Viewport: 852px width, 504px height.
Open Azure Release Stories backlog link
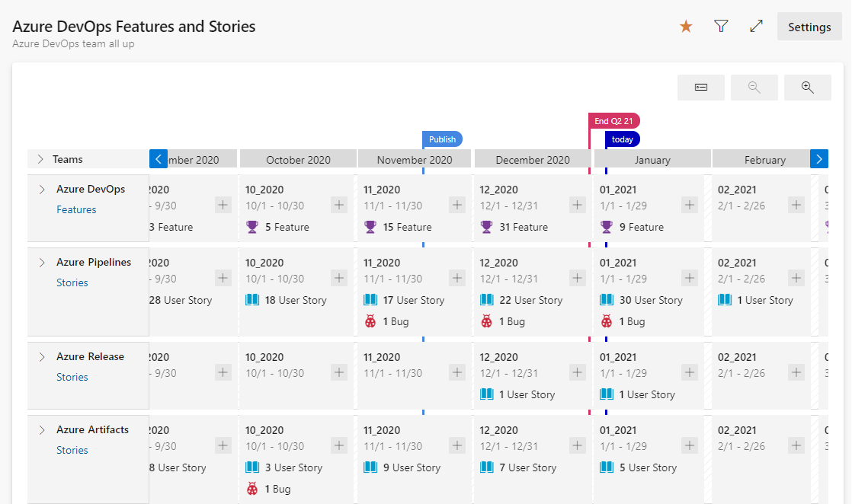[72, 377]
